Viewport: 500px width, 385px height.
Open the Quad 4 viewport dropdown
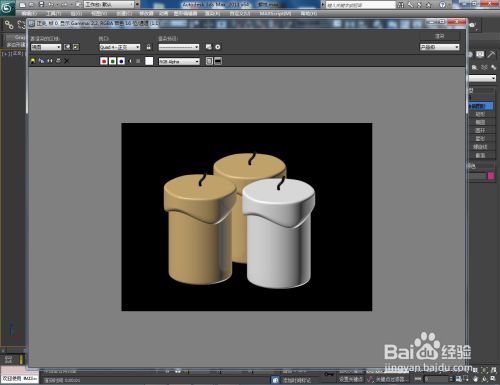tap(120, 47)
